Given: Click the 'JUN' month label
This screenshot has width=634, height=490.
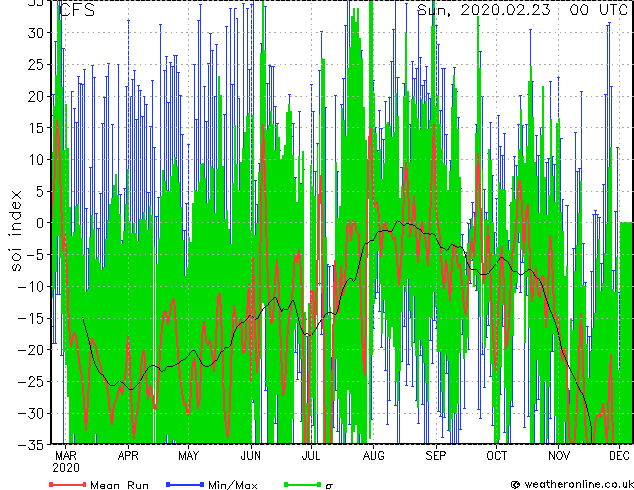Looking at the screenshot, I should pos(251,456).
